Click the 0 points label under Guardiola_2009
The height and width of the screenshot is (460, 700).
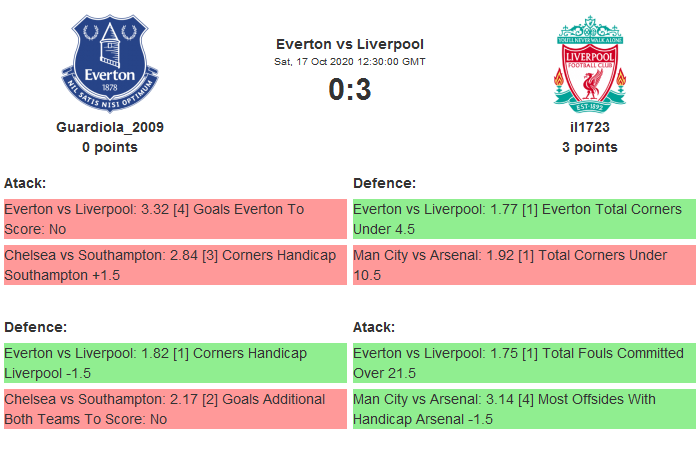coord(110,147)
